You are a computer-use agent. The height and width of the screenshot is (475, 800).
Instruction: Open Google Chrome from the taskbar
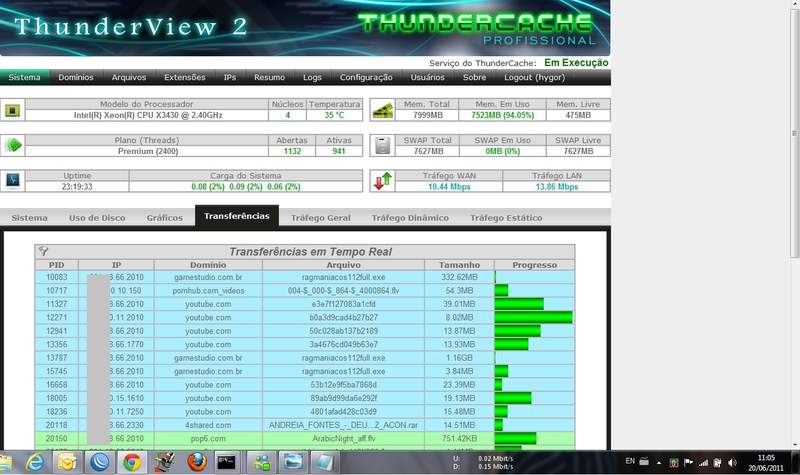[132, 463]
